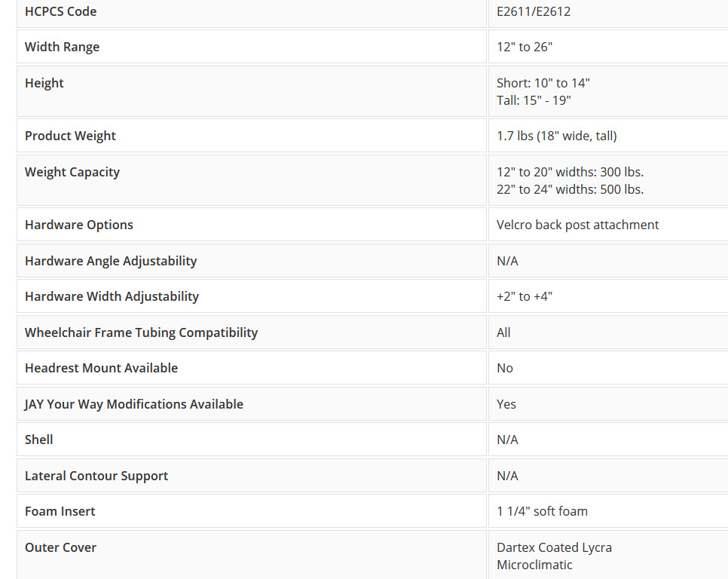The width and height of the screenshot is (728, 579).
Task: Click the Hardware Angle Adjustability label
Action: pos(111,261)
